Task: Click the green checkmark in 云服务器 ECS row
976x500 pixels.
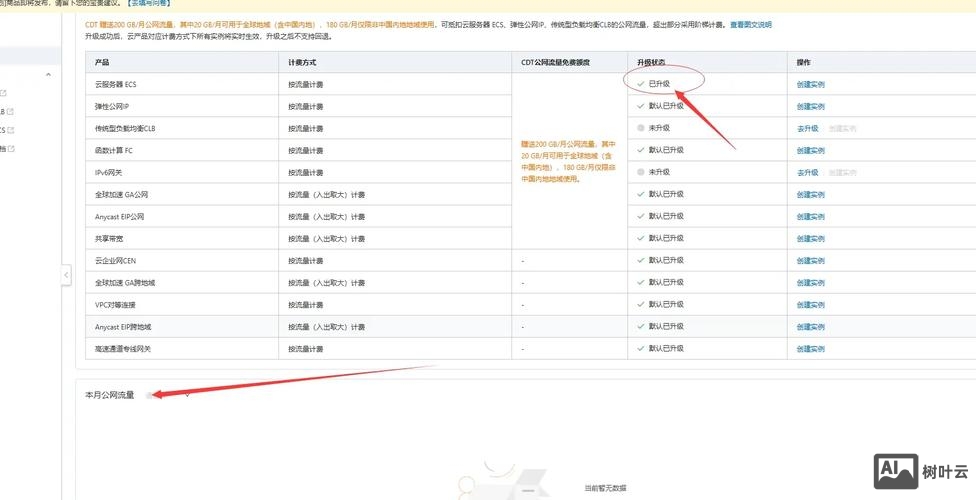Action: (x=640, y=83)
